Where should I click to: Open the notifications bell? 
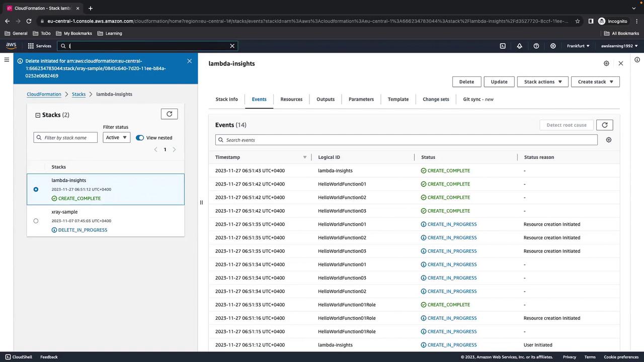519,46
